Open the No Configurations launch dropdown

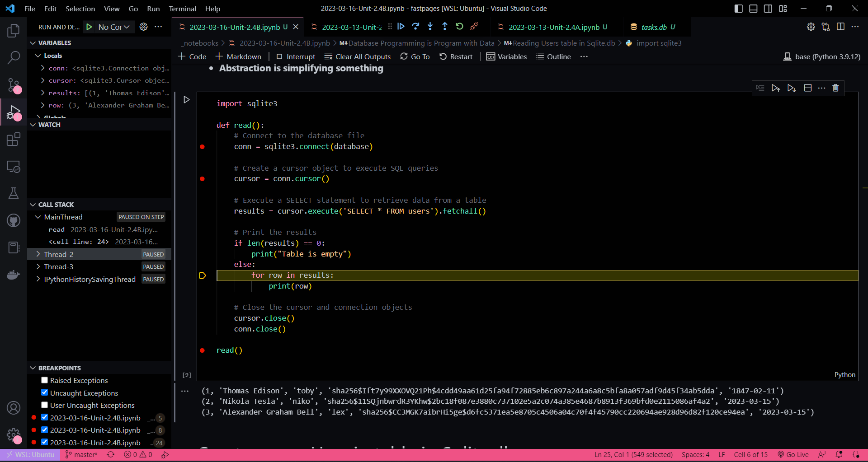pos(114,27)
